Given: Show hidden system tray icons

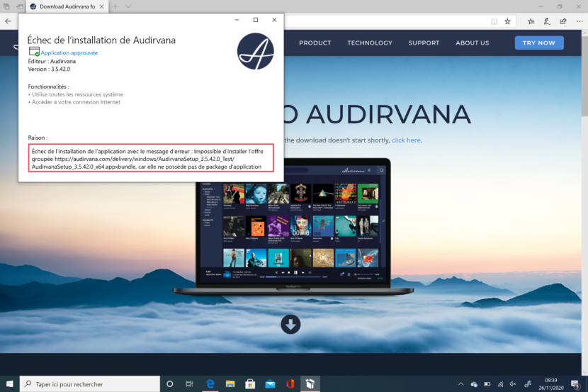Looking at the screenshot, I should click(461, 383).
